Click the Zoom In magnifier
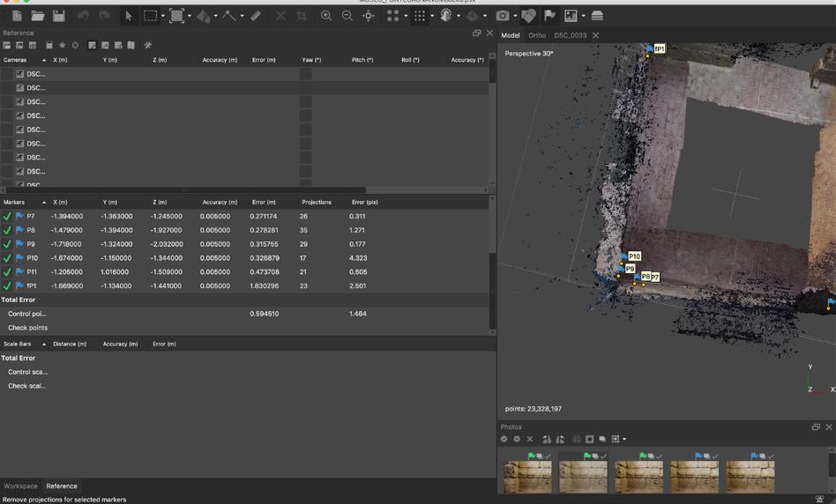The width and height of the screenshot is (836, 504). pyautogui.click(x=326, y=16)
